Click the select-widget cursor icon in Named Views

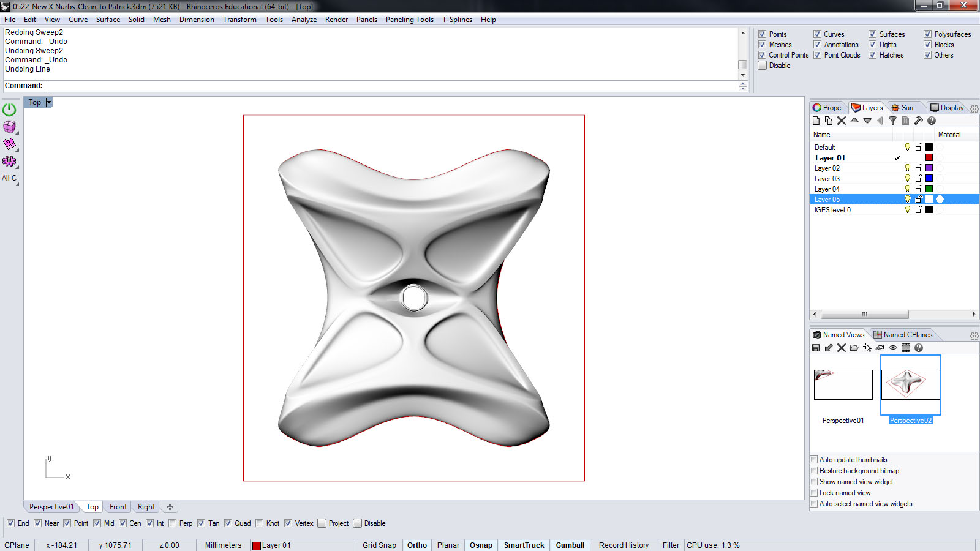[867, 348]
